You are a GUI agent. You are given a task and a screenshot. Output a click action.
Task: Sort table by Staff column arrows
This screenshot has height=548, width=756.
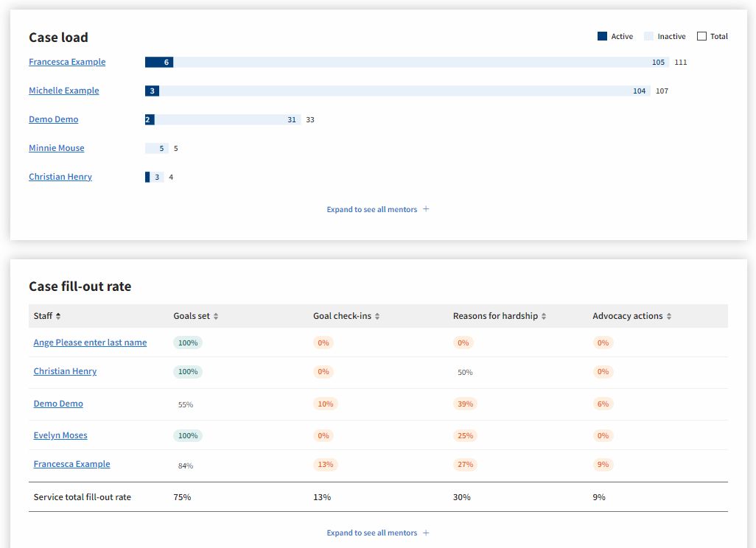click(x=58, y=316)
